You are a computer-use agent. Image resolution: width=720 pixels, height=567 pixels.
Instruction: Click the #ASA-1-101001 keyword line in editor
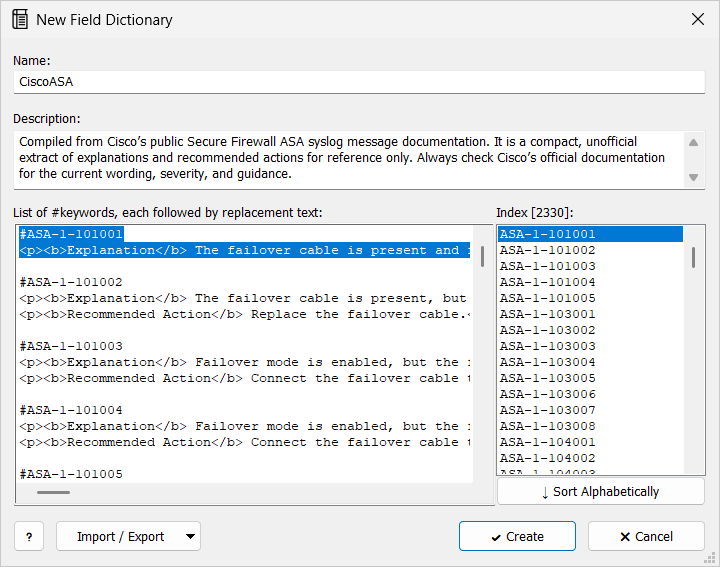point(71,234)
